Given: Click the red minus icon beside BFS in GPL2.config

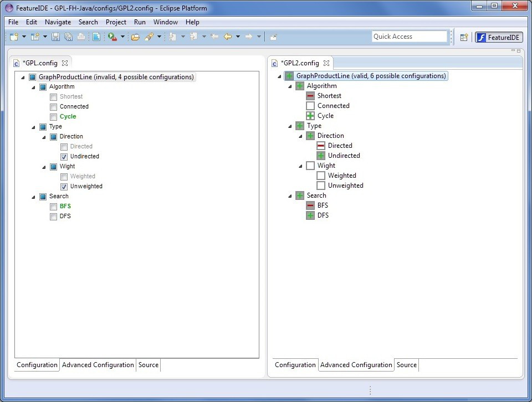Looking at the screenshot, I should pos(310,205).
